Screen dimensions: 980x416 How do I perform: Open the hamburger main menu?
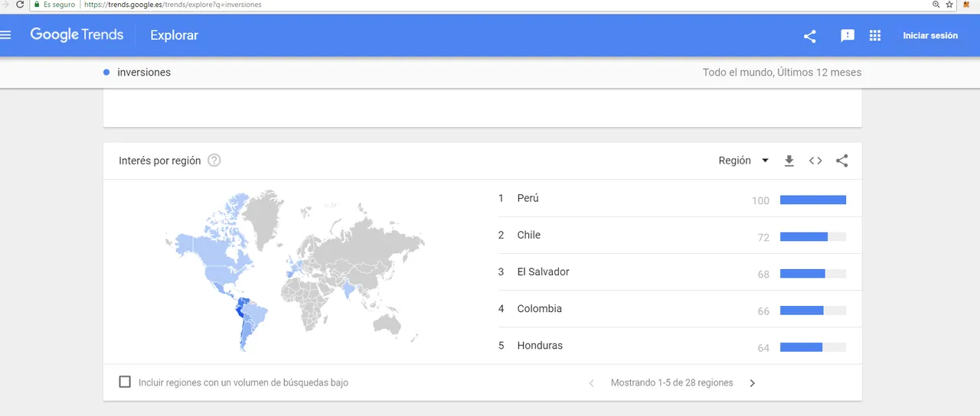point(6,35)
